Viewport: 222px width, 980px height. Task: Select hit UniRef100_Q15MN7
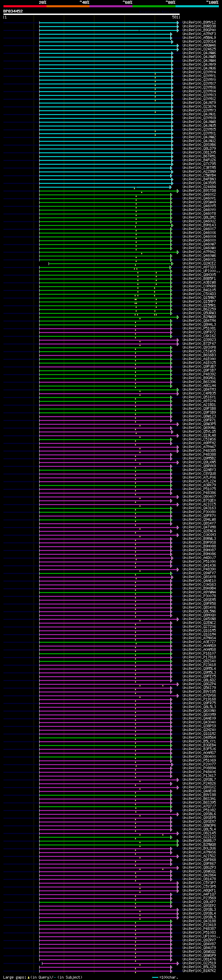pyautogui.click(x=199, y=298)
